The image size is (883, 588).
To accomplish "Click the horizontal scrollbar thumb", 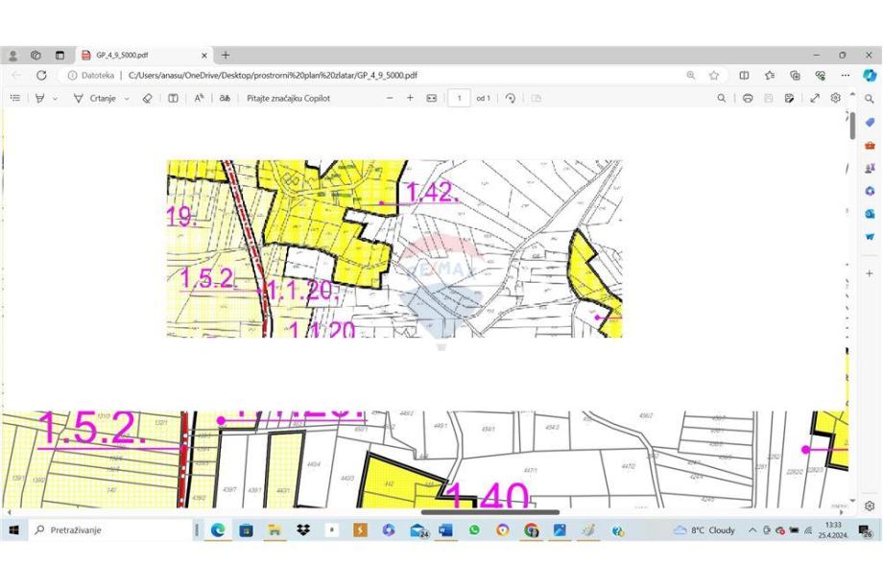I will [x=489, y=512].
